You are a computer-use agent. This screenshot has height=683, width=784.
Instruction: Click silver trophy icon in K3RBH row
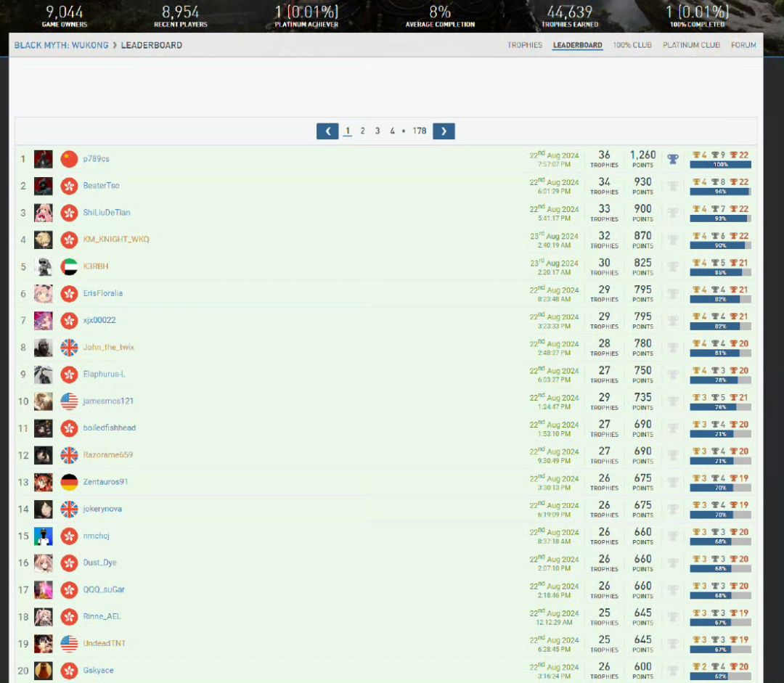[x=715, y=263]
